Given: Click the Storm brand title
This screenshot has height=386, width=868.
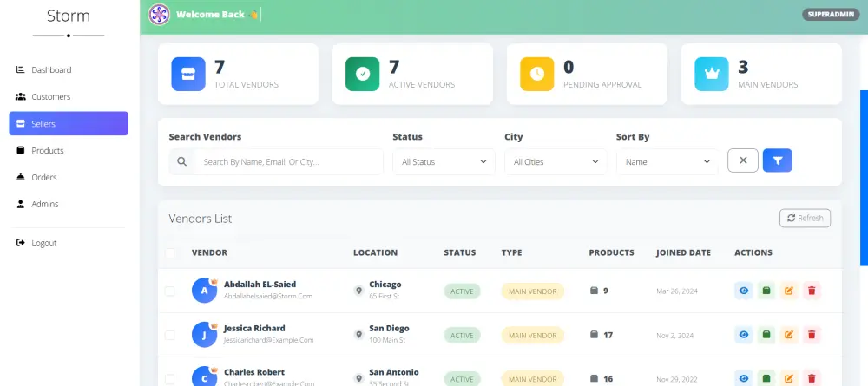Looking at the screenshot, I should [x=69, y=16].
